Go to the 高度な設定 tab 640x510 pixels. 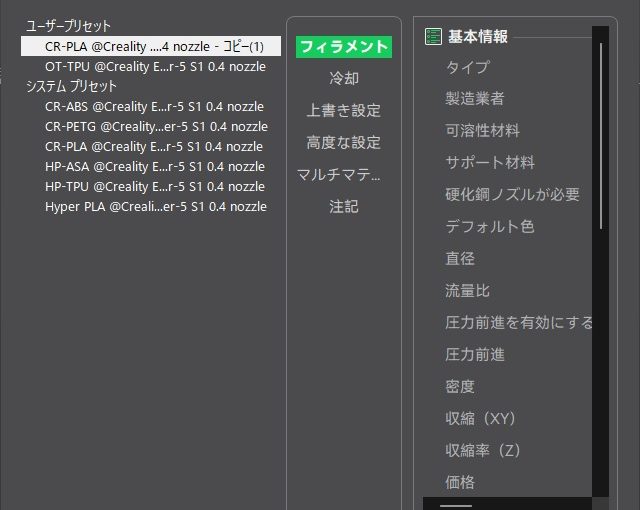click(343, 142)
